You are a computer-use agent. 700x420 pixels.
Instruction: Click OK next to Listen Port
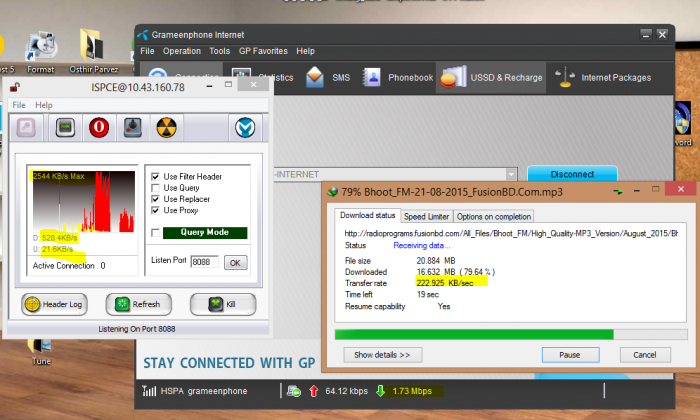235,263
